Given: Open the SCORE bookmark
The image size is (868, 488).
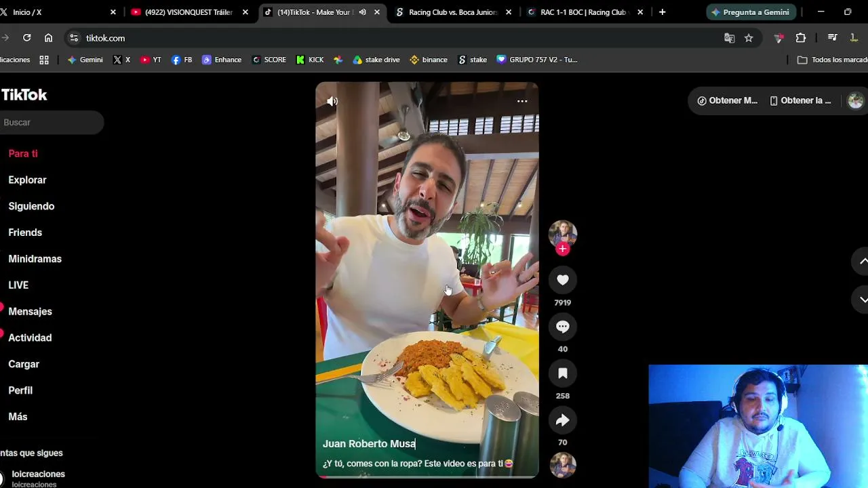Looking at the screenshot, I should pyautogui.click(x=269, y=60).
